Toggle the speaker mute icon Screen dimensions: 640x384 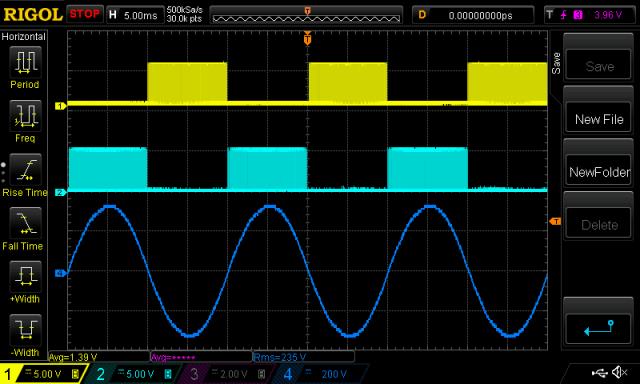coord(620,372)
